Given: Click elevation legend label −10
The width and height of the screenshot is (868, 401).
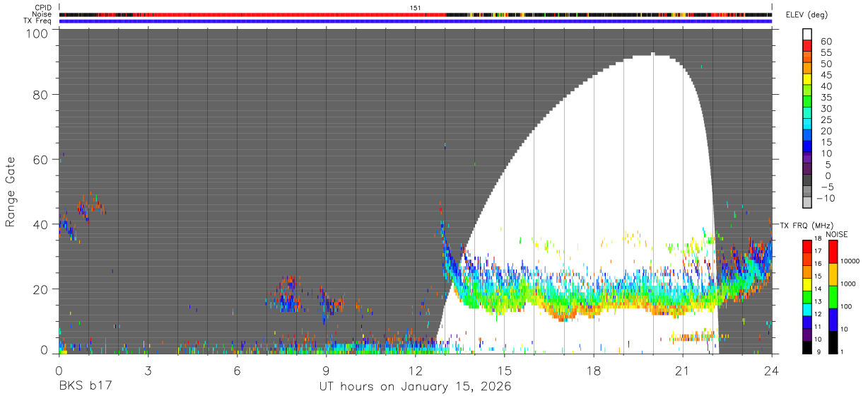Looking at the screenshot, I should (827, 199).
